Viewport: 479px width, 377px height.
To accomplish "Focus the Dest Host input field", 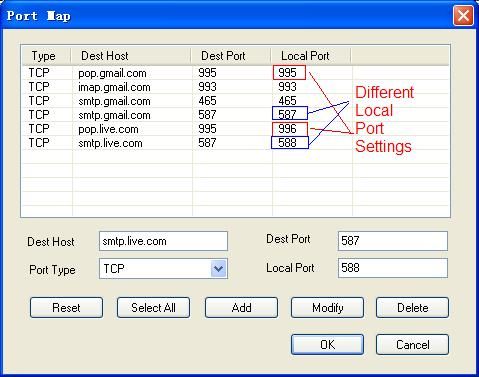I will pyautogui.click(x=163, y=241).
